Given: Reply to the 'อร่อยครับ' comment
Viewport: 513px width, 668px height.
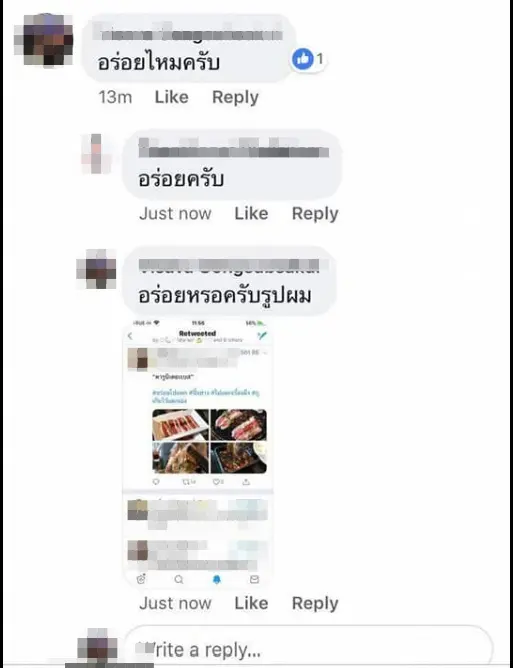Looking at the screenshot, I should 315,214.
